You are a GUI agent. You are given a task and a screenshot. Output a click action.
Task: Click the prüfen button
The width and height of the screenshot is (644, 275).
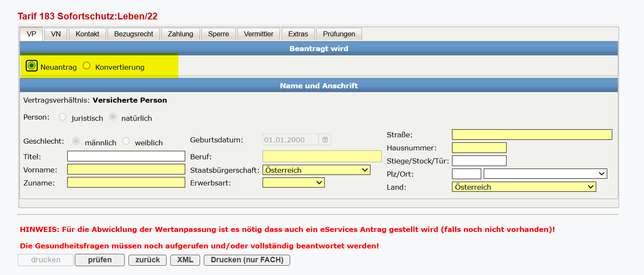(100, 260)
